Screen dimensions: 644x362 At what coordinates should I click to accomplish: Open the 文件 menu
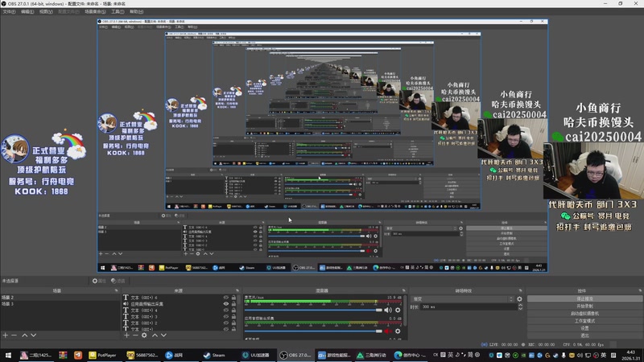(9, 11)
